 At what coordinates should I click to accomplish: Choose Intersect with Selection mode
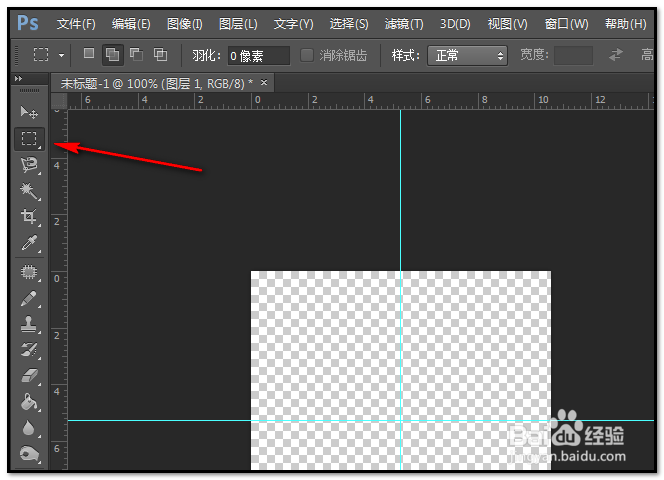point(160,54)
